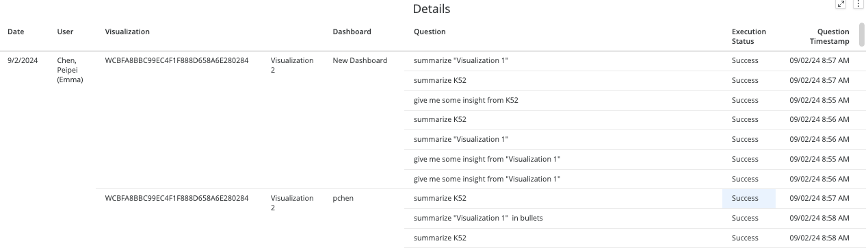The width and height of the screenshot is (868, 248).
Task: Select the User column header
Action: (x=66, y=32)
